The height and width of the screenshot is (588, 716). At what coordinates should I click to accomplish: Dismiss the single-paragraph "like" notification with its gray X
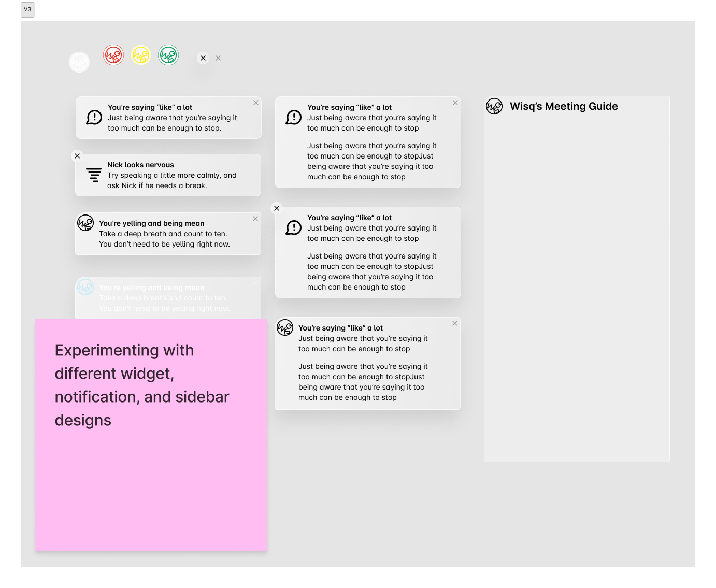coord(256,103)
